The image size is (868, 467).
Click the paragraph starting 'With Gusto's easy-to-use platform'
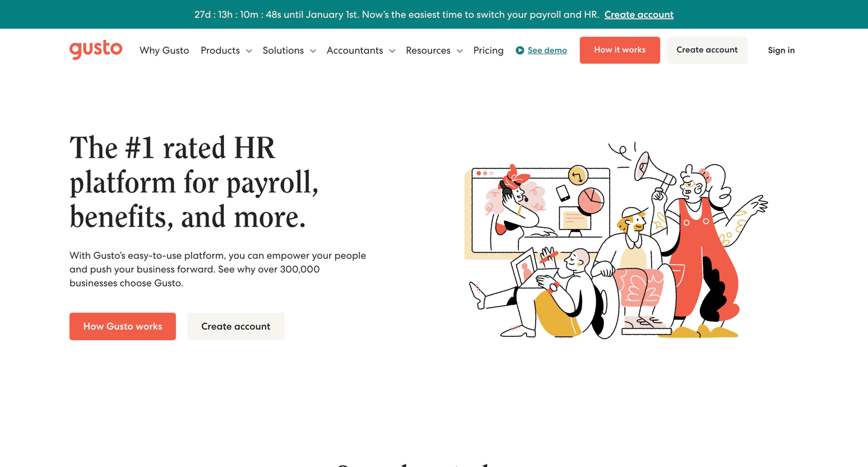(218, 269)
